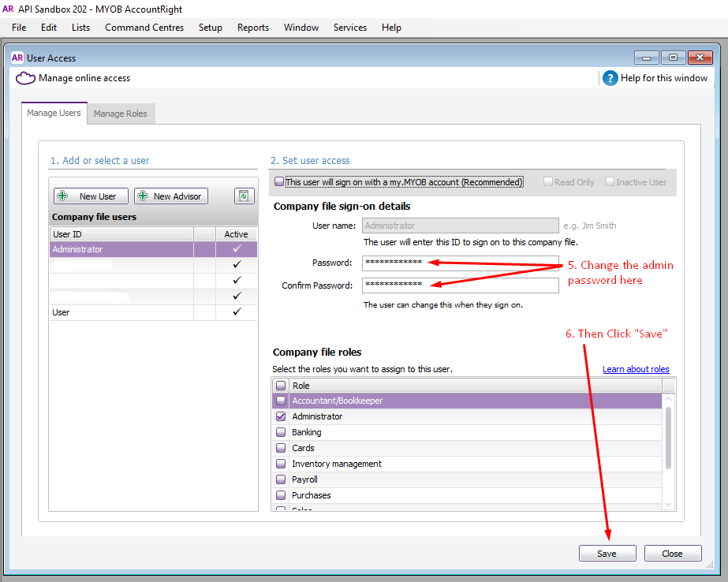This screenshot has height=582, width=728.
Task: Open the Reports menu
Action: [x=253, y=28]
